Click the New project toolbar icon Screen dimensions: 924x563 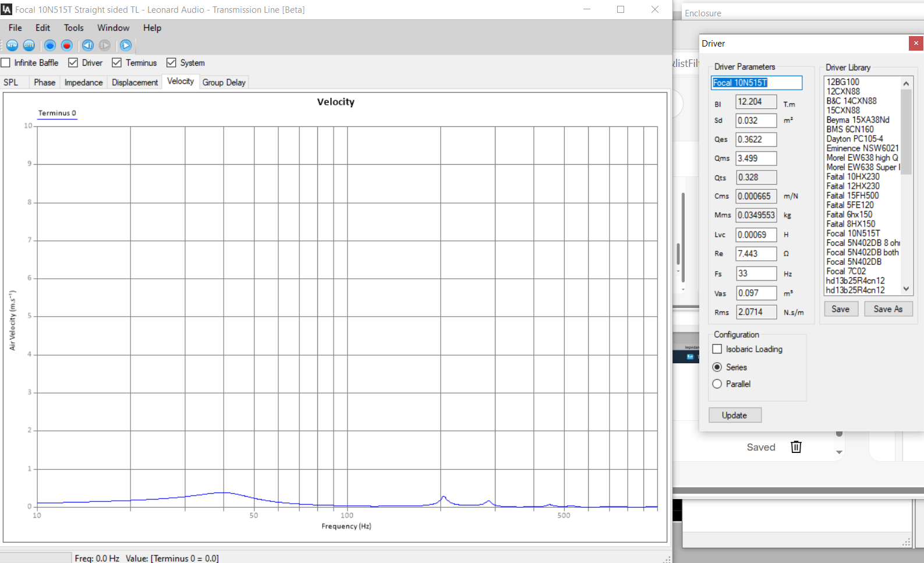[12, 45]
